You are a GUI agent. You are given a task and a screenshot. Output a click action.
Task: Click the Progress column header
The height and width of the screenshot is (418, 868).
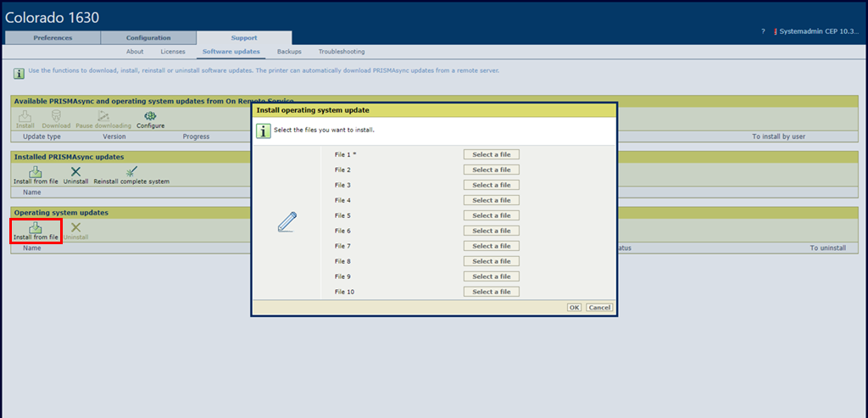196,137
